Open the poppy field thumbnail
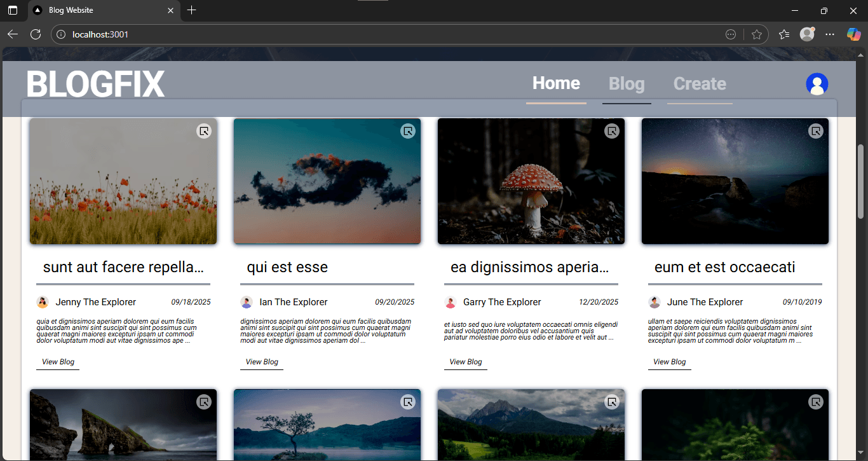Viewport: 868px width, 461px height. point(123,181)
